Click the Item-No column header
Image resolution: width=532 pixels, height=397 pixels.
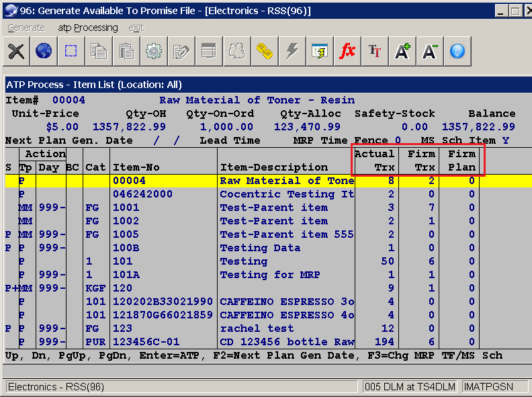coord(136,167)
